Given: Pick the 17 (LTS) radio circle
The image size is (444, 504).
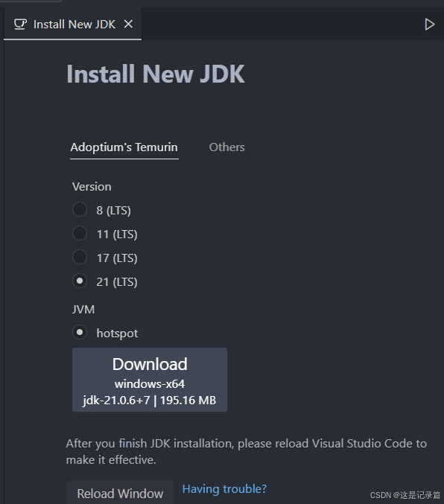Looking at the screenshot, I should (x=80, y=257).
